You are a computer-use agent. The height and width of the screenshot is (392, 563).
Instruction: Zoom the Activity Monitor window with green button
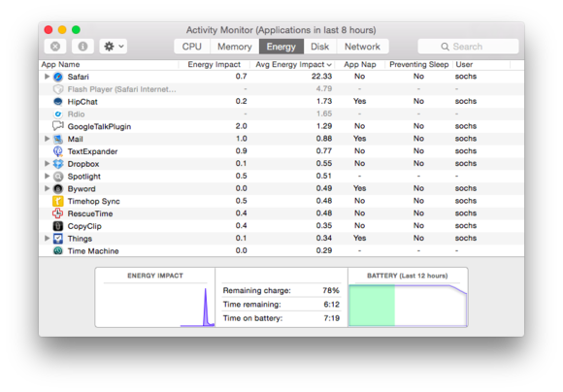tap(76, 30)
